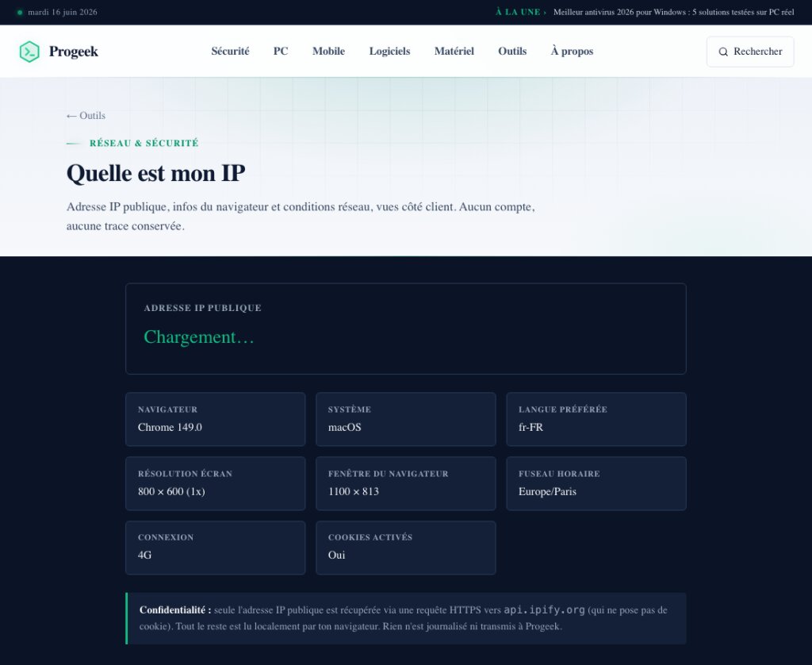The width and height of the screenshot is (812, 665).
Task: Click the 'Europe/Paris' timezone value
Action: 547,491
